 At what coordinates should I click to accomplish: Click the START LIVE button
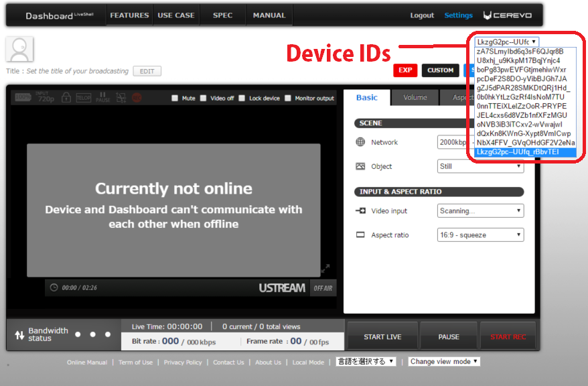382,336
